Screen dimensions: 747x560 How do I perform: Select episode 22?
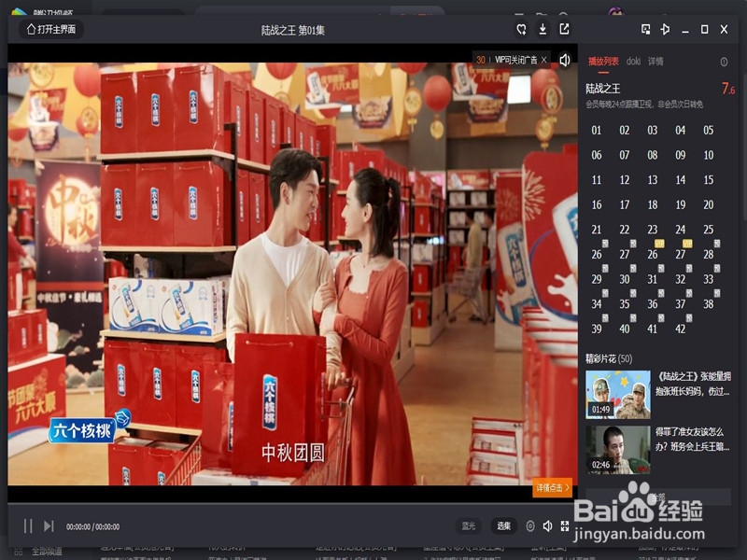pos(625,230)
